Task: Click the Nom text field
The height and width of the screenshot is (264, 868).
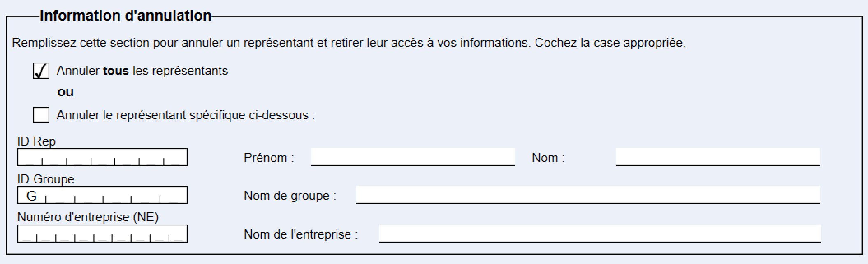Action: 718,157
